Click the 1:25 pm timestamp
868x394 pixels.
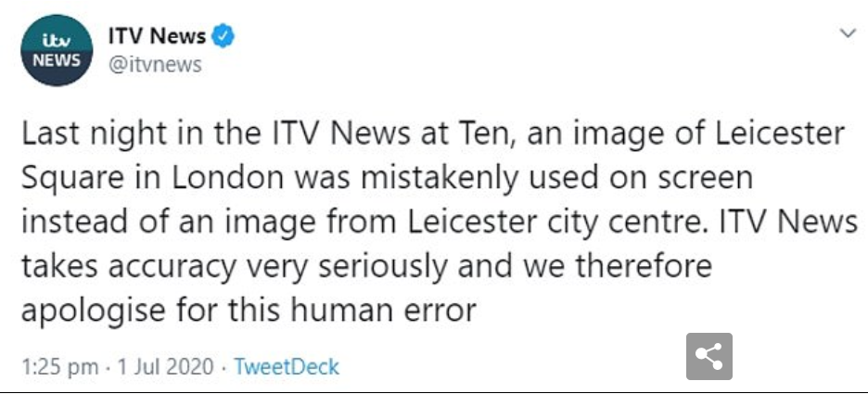click(x=60, y=367)
